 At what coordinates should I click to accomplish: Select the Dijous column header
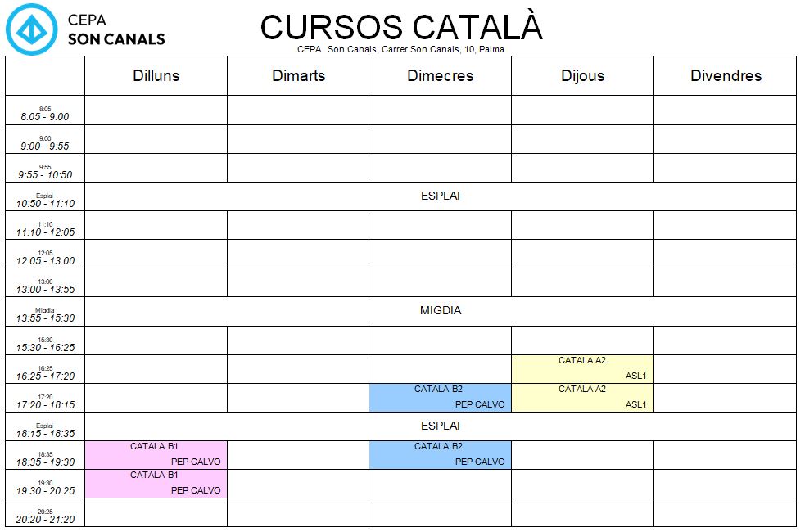coord(583,76)
